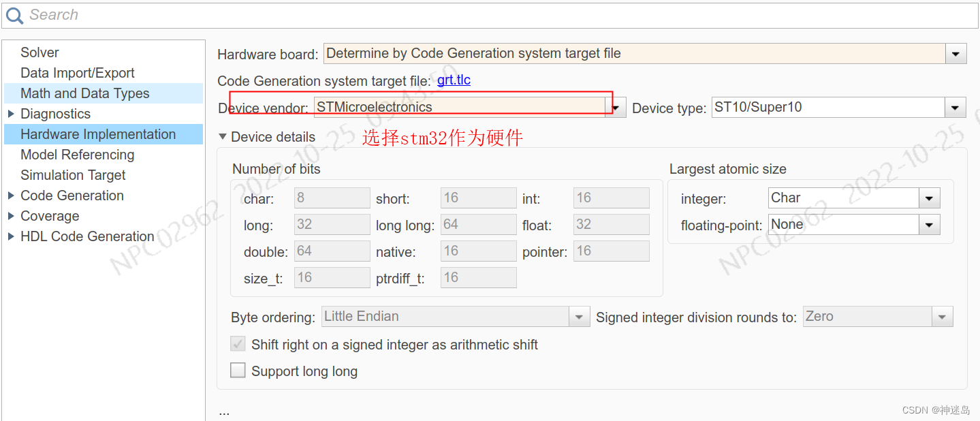Click the ellipsis to show more parameters
Viewport: 980px width, 421px height.
[224, 411]
